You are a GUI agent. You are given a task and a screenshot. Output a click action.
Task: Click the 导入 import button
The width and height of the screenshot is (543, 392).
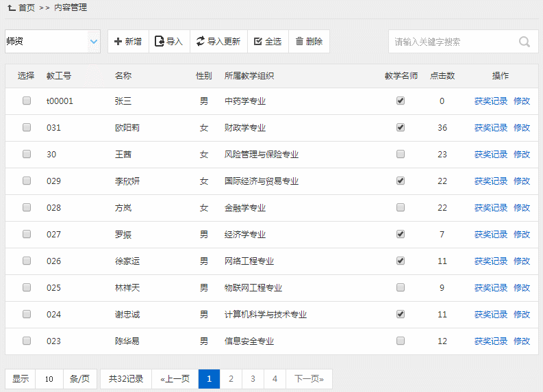169,42
